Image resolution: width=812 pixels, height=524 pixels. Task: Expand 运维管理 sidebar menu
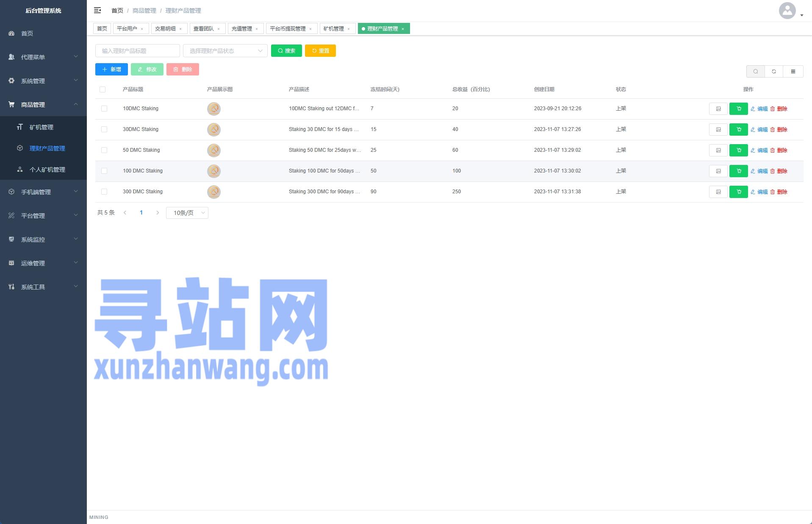point(43,263)
